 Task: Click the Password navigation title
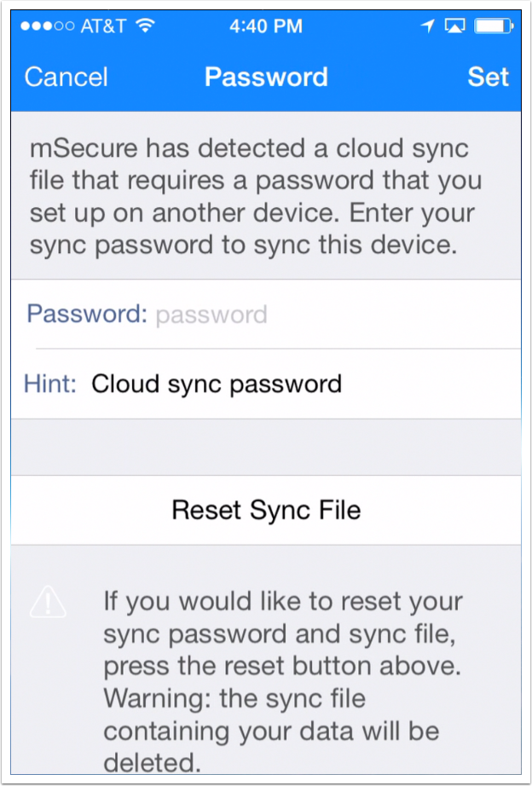click(x=266, y=78)
